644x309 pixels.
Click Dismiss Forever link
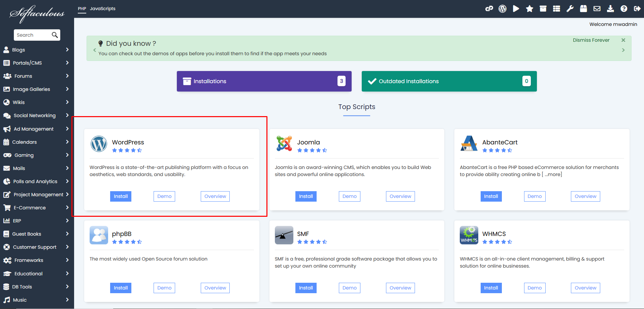click(591, 40)
